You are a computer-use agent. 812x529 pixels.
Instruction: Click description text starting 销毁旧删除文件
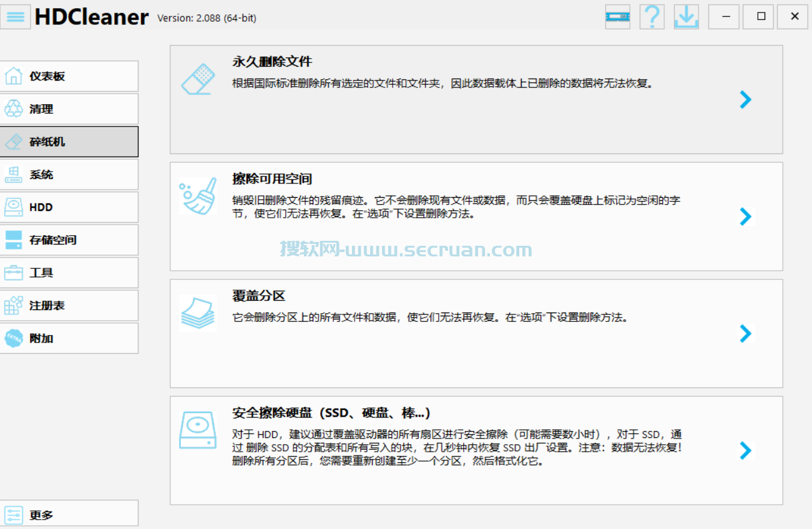pos(456,207)
